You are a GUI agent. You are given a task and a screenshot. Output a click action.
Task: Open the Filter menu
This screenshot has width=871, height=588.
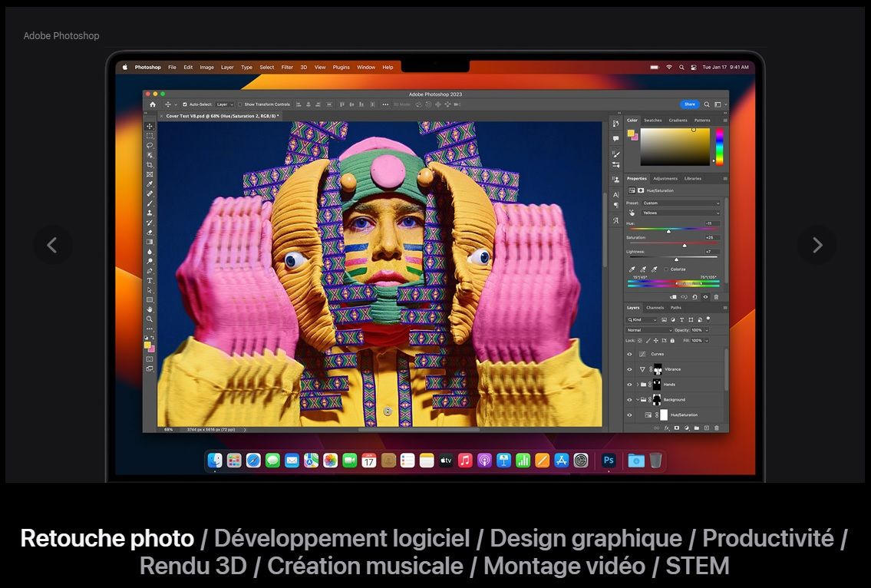click(x=287, y=68)
